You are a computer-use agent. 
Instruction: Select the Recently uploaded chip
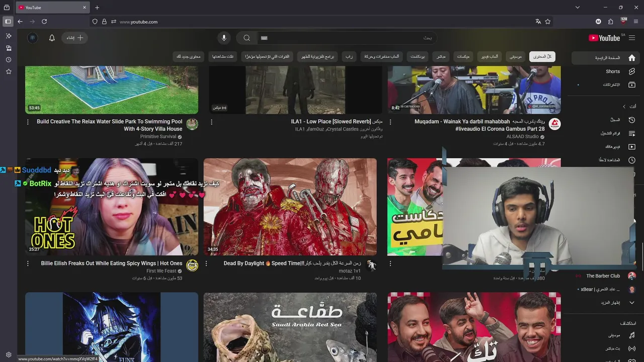click(267, 57)
